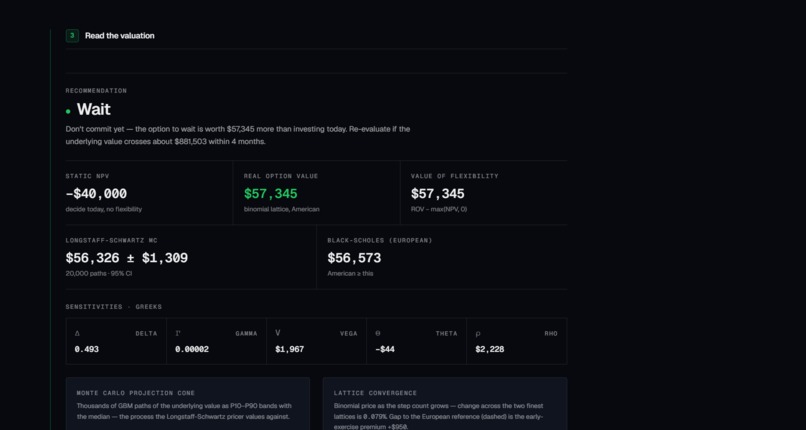
Task: Click the LONGSTAFF-SCHWARTZ MC label
Action: [112, 240]
